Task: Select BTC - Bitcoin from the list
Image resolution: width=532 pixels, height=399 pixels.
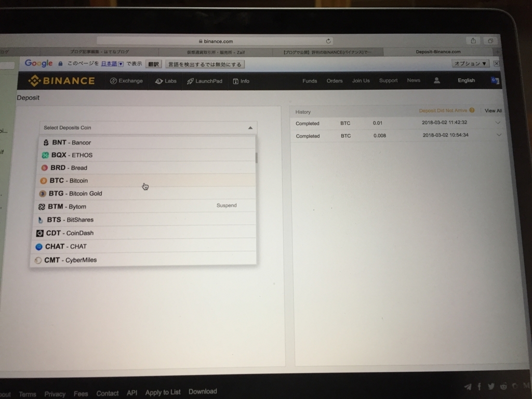Action: coord(147,180)
